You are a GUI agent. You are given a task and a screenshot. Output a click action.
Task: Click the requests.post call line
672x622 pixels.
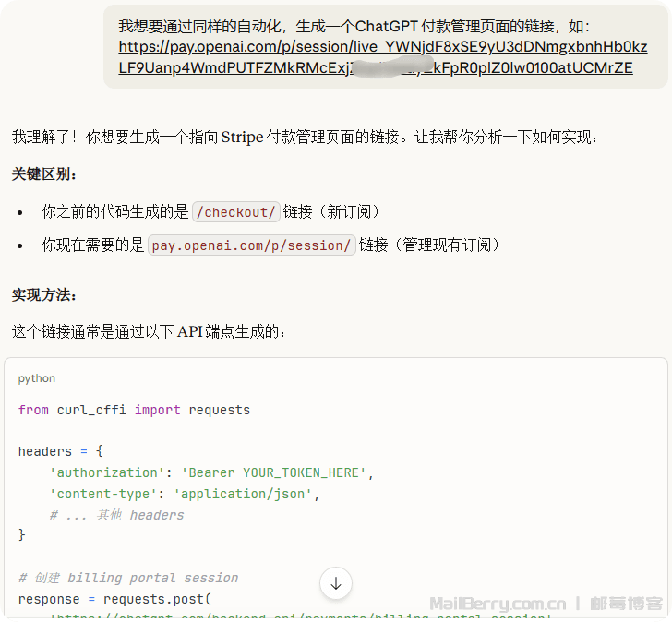pos(114,599)
